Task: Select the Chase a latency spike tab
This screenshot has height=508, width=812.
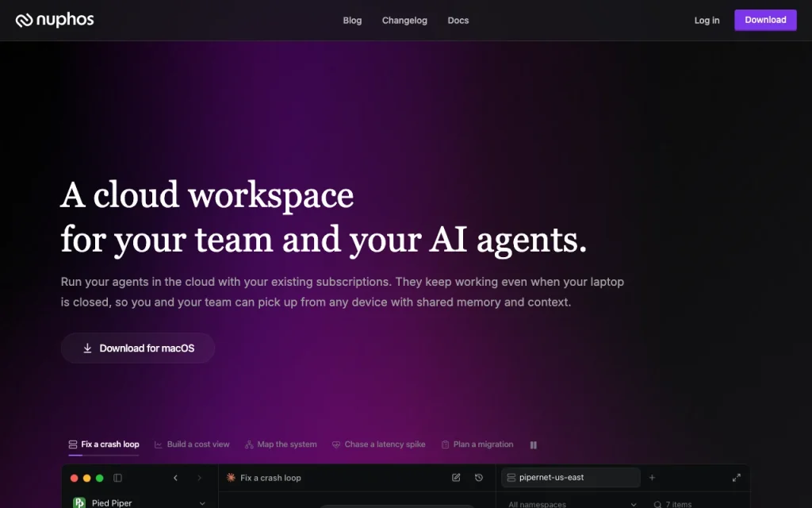Action: tap(378, 444)
